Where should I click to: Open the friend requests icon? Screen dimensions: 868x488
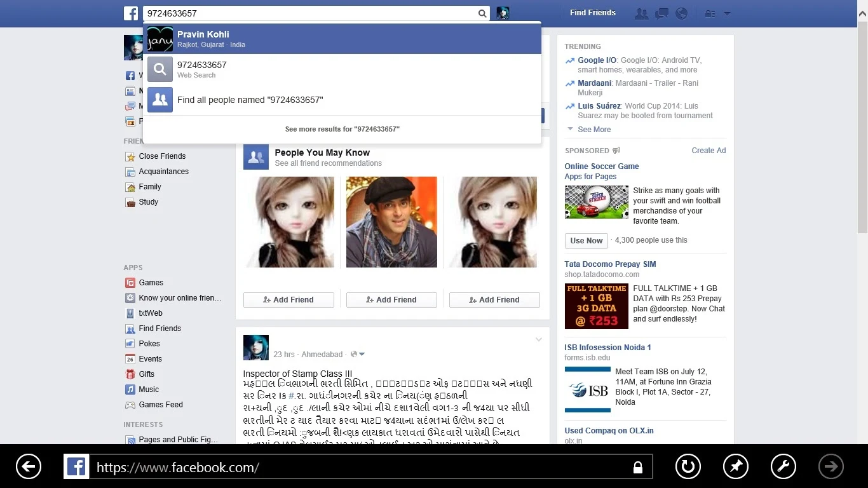(x=642, y=13)
